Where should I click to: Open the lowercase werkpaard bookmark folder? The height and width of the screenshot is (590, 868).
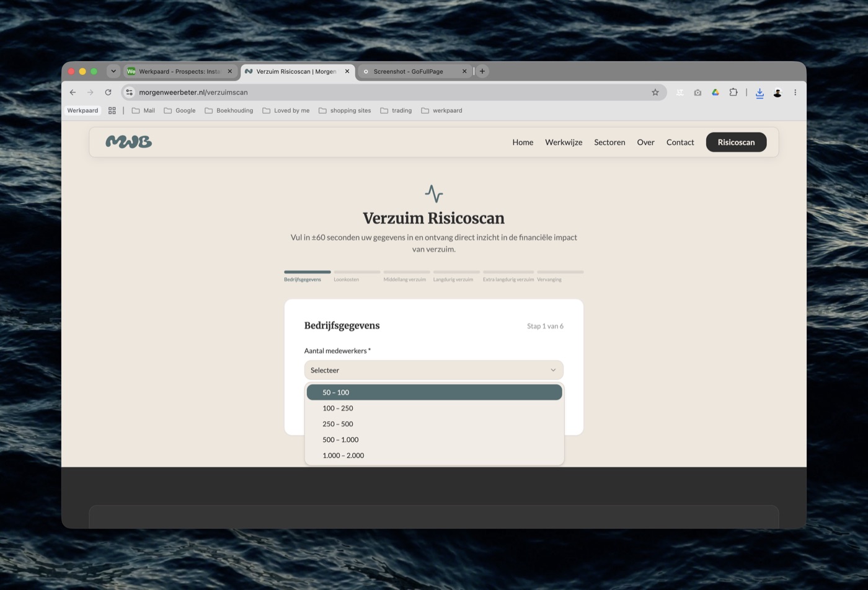click(441, 110)
